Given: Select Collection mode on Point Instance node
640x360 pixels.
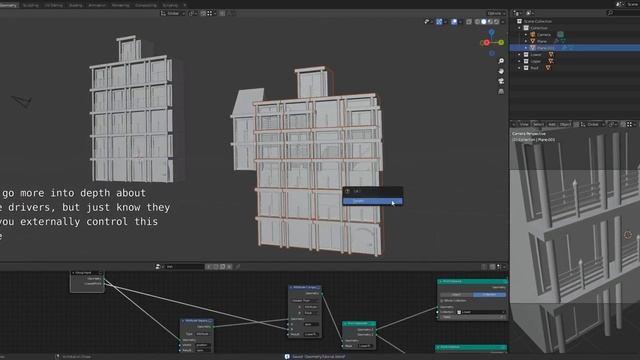Looking at the screenshot, I should pyautogui.click(x=489, y=294).
